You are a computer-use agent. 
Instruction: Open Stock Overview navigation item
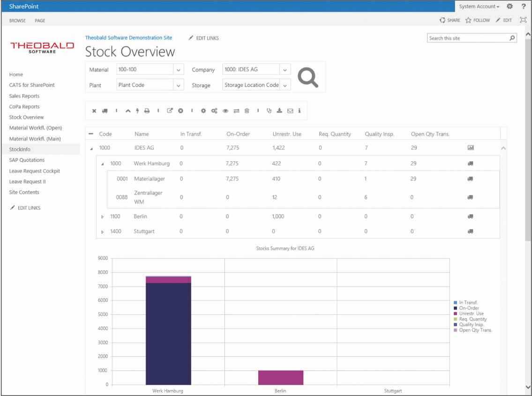click(x=26, y=117)
